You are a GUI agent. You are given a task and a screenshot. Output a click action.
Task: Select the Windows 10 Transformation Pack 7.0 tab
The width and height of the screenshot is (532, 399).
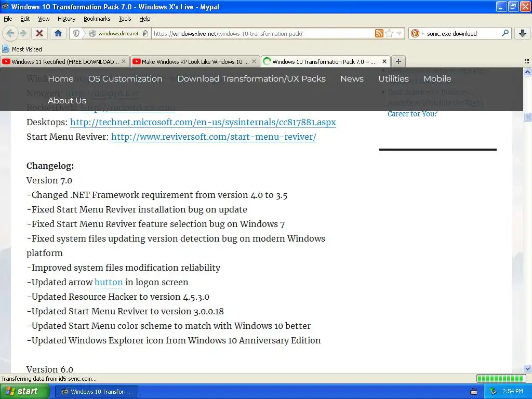point(325,61)
